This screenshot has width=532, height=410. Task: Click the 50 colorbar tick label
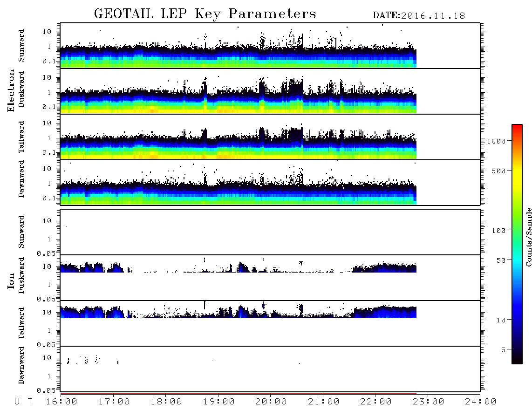coord(501,260)
